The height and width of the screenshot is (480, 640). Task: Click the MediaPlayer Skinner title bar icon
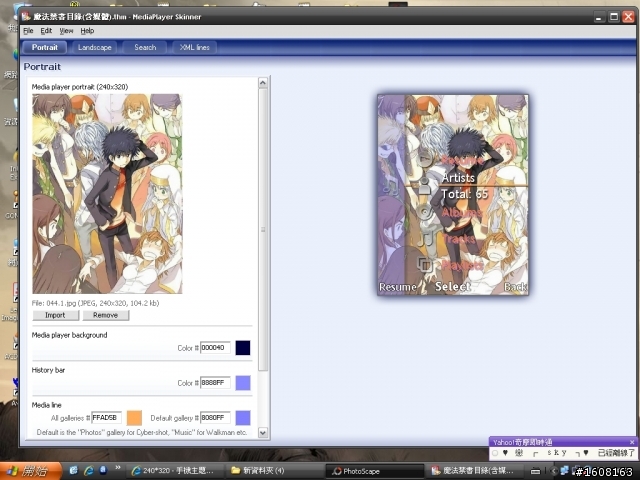27,16
